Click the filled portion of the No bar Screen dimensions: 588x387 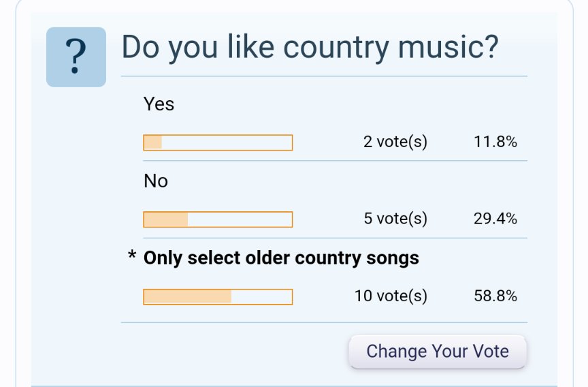(x=166, y=219)
